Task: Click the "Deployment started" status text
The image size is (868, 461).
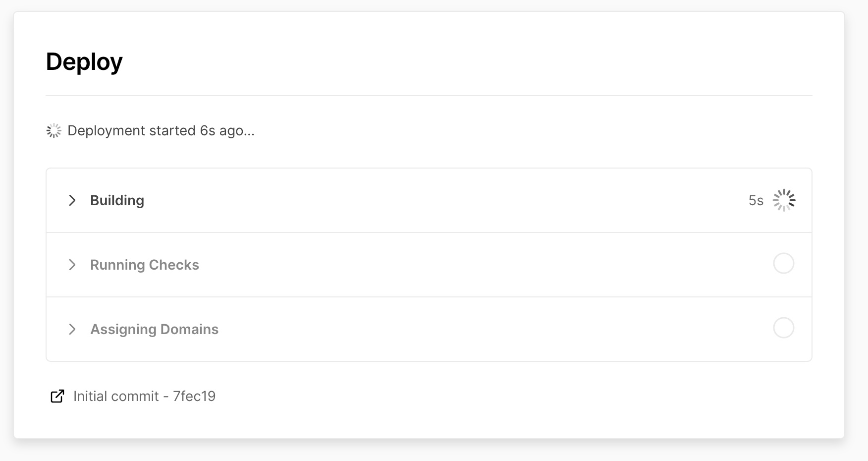Action: coord(131,131)
